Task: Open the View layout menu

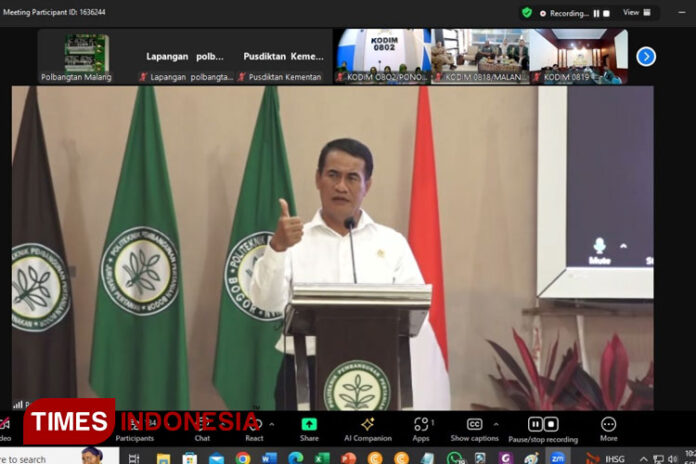Action: 637,12
